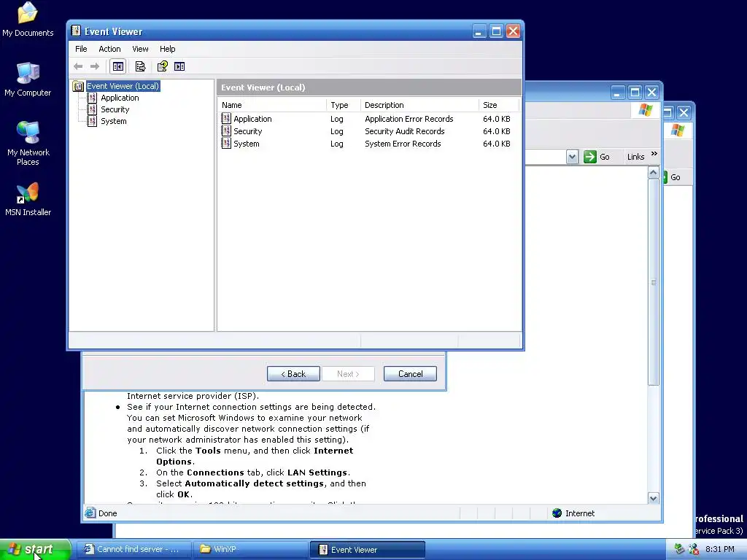Click the Back arrow in Event Viewer toolbar

pyautogui.click(x=79, y=66)
